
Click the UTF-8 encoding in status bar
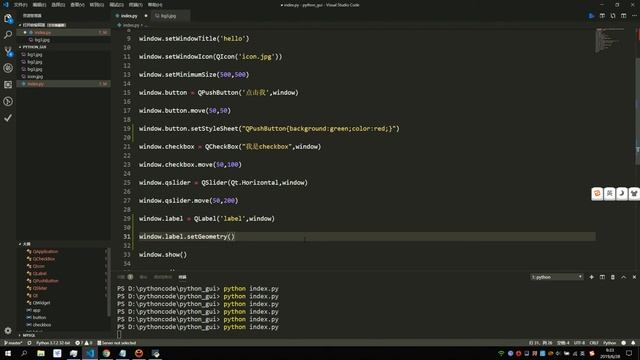click(x=579, y=343)
